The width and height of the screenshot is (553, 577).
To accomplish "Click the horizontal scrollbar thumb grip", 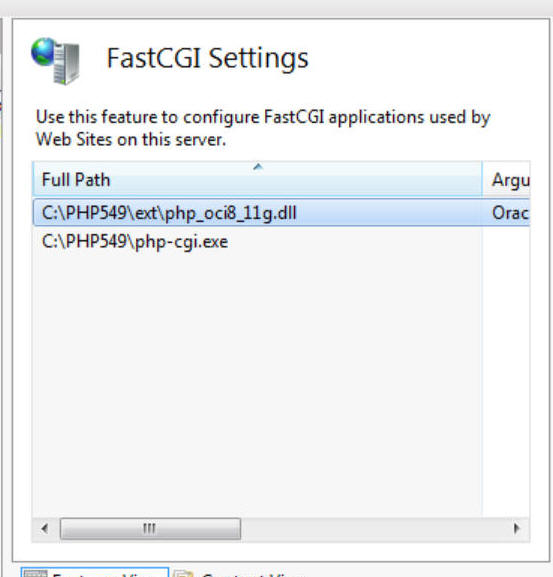I will pos(150,529).
